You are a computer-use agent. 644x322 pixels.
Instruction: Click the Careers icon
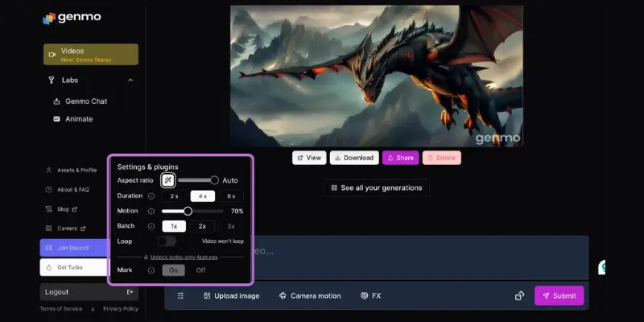[49, 229]
